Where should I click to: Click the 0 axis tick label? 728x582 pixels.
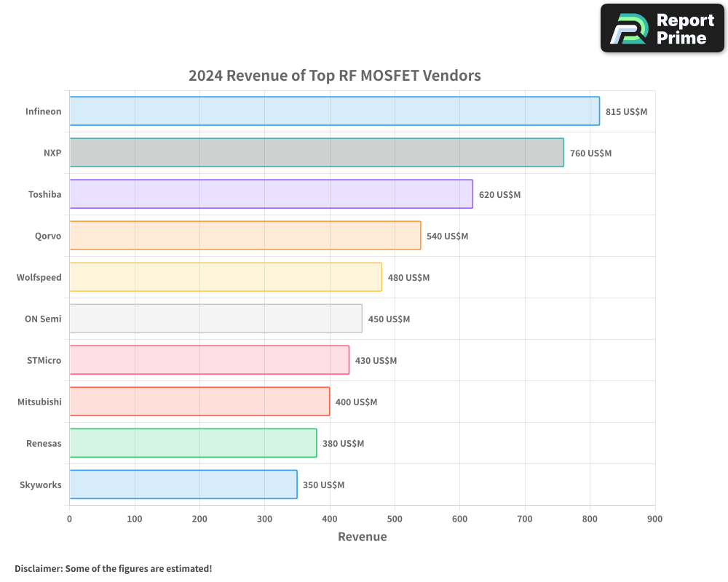tap(69, 518)
